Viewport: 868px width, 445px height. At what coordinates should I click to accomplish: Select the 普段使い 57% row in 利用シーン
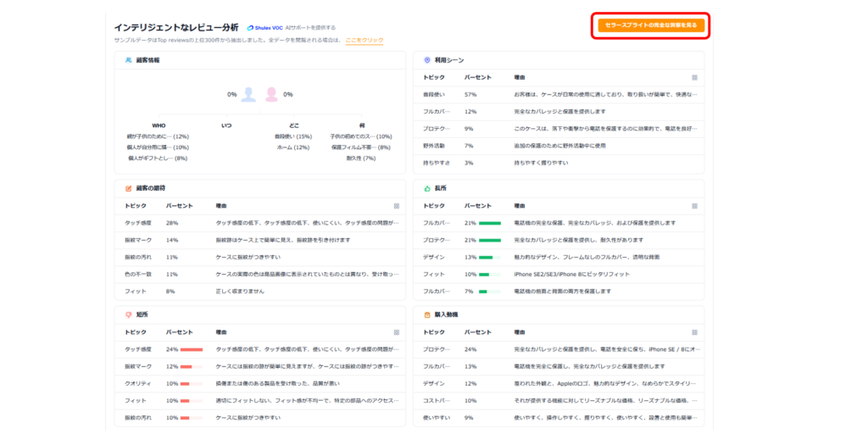pyautogui.click(x=559, y=94)
